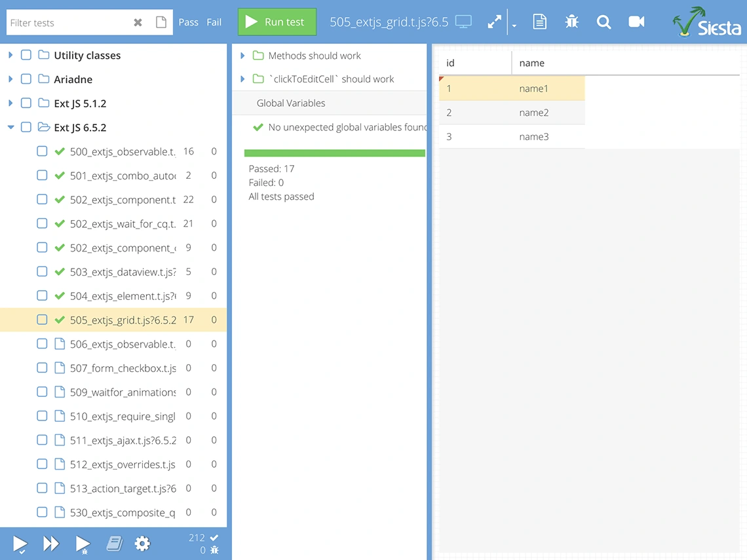Viewport: 747px width, 560px height.
Task: Click the 212 total passed counter
Action: [197, 538]
